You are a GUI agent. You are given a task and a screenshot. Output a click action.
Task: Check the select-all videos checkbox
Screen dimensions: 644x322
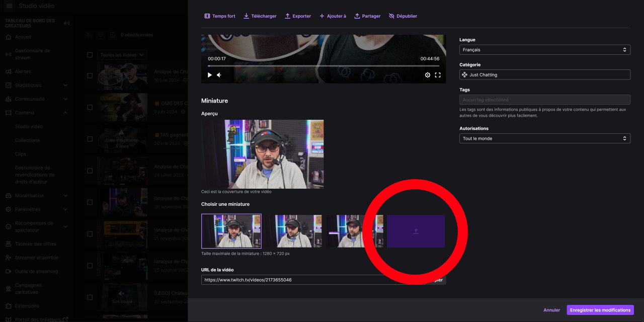[90, 55]
